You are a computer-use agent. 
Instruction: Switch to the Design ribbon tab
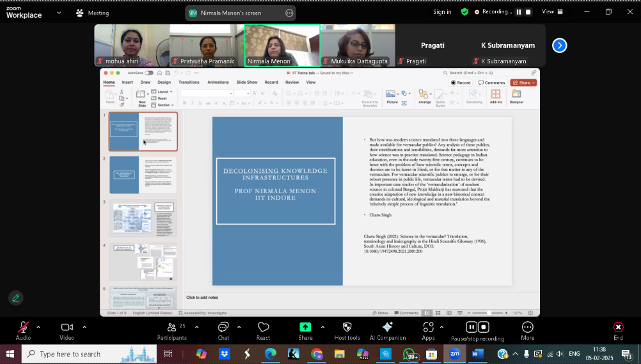pos(164,83)
